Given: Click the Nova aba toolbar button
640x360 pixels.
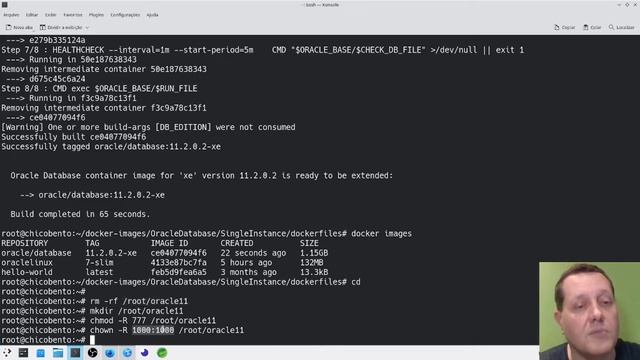Looking at the screenshot, I should pyautogui.click(x=19, y=27).
